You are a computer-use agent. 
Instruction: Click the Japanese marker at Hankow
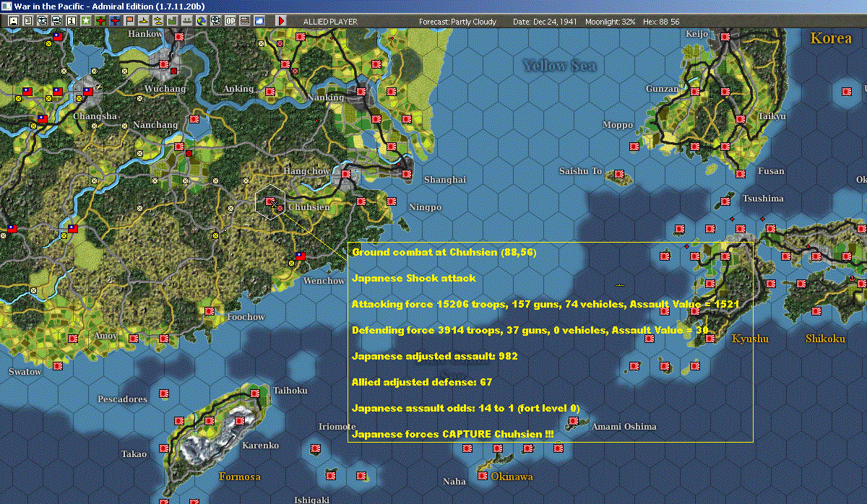[x=178, y=37]
